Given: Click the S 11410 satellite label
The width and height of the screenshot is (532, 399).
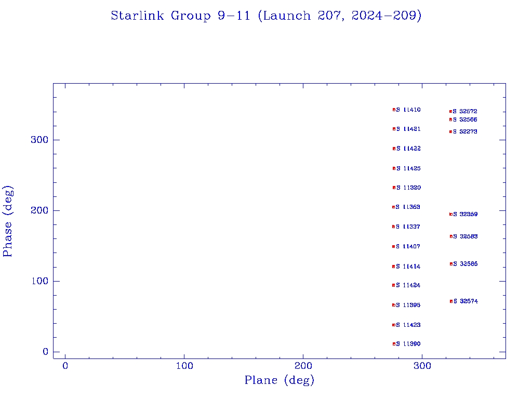Looking at the screenshot, I should point(408,110).
